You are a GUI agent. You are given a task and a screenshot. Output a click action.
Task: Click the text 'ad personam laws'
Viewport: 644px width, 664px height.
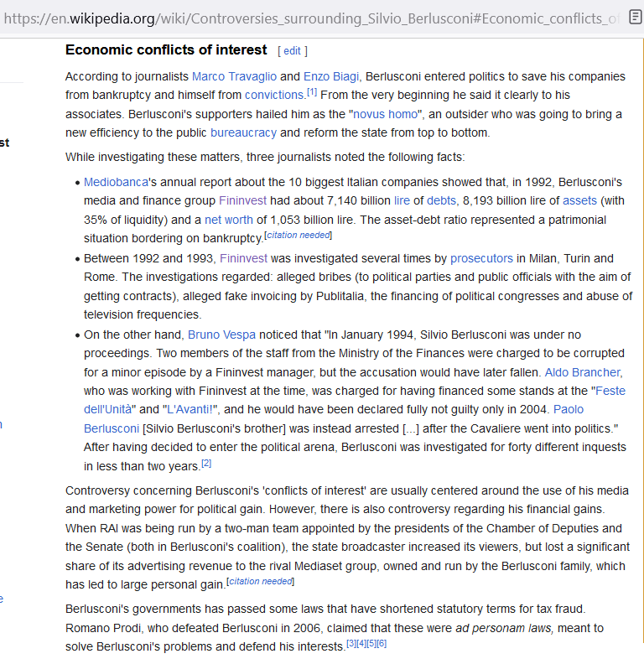(504, 629)
